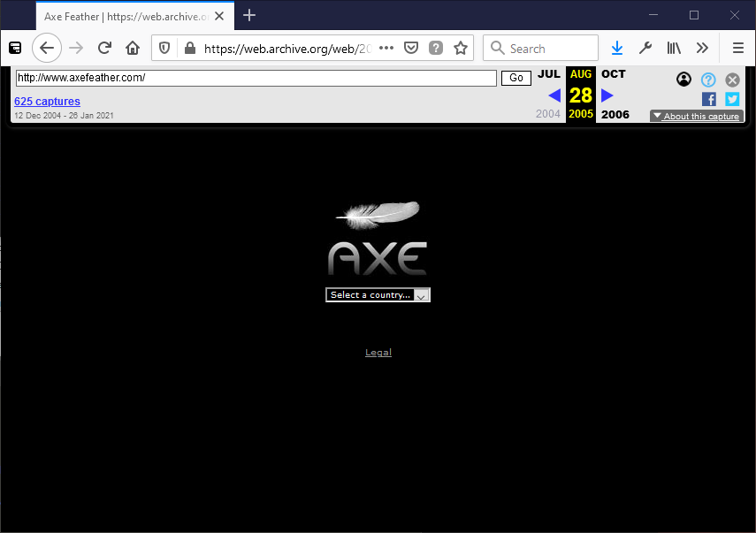Jump to the OCT capture
756x533 pixels.
tap(614, 74)
